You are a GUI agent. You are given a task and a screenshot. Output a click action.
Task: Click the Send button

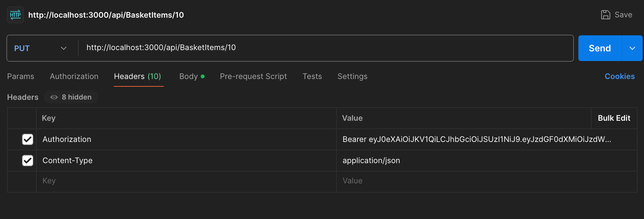click(x=600, y=48)
